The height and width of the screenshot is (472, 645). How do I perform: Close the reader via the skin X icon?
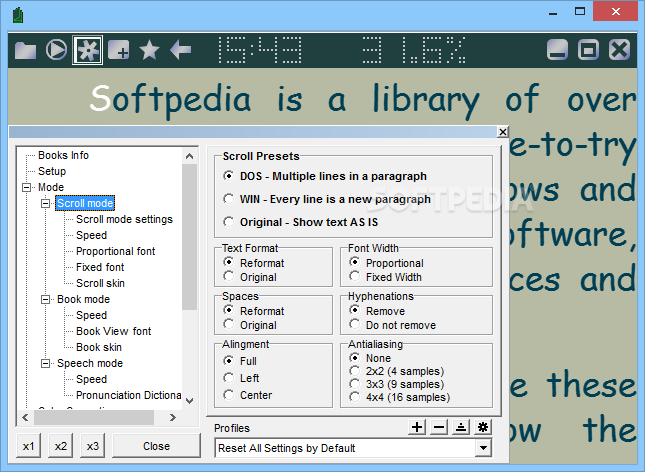[619, 50]
